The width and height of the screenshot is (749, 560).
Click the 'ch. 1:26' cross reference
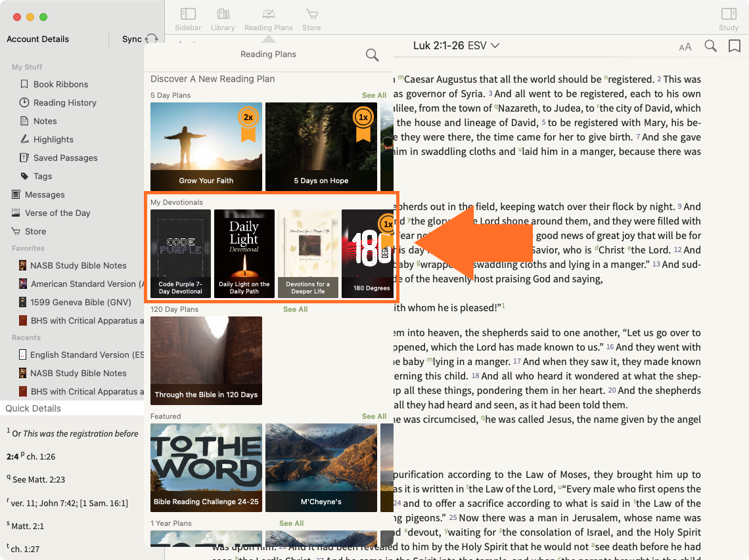tap(41, 457)
